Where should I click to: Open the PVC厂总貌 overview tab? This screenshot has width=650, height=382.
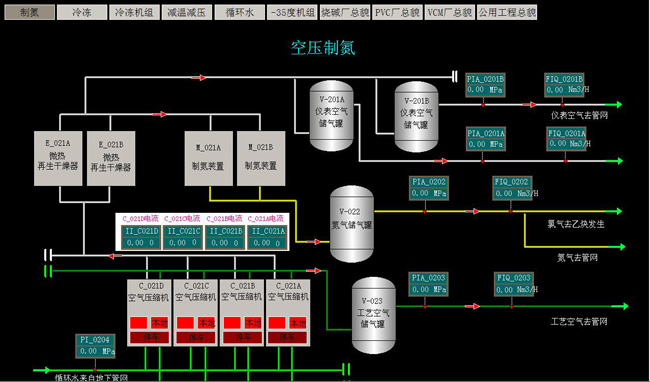click(x=397, y=12)
